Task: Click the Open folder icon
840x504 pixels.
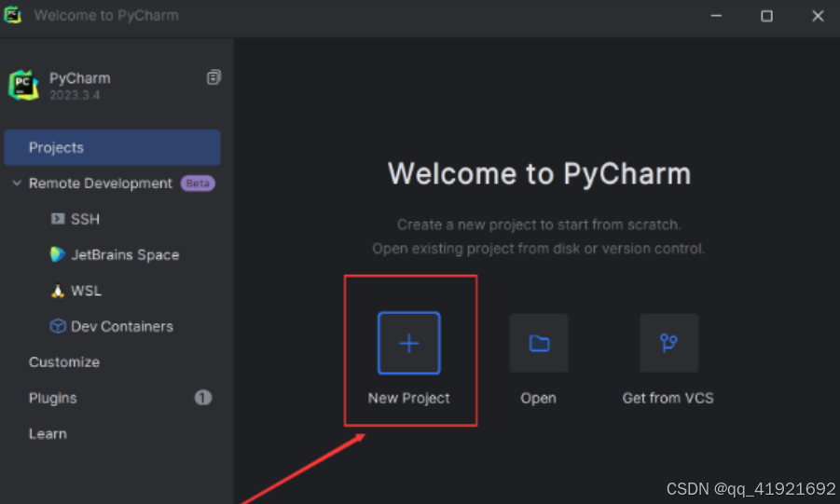Action: (539, 343)
